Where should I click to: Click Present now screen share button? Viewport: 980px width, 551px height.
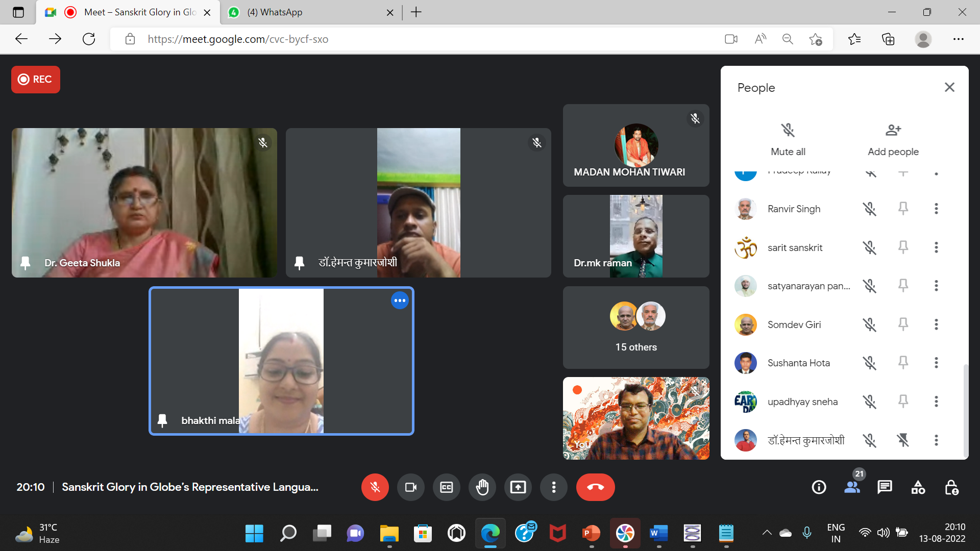click(x=518, y=487)
